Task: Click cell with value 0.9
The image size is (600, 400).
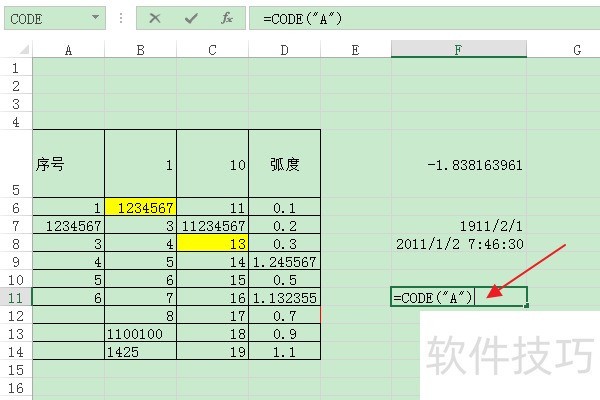Action: 284,333
